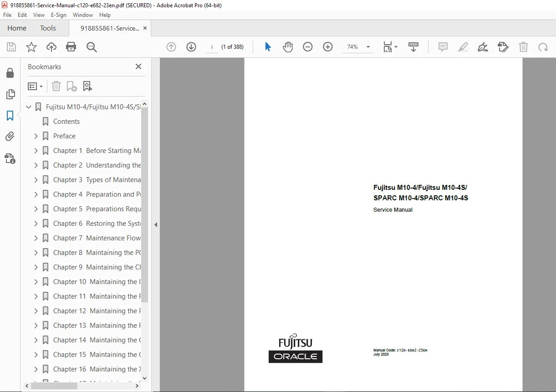Viewport: 556px width, 392px height.
Task: Go to Chapter 14 Maintaining bookmark
Action: coord(97,340)
